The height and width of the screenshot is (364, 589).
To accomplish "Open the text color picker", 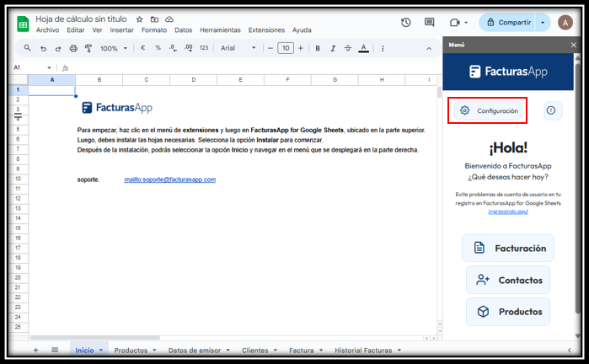I will [x=363, y=49].
